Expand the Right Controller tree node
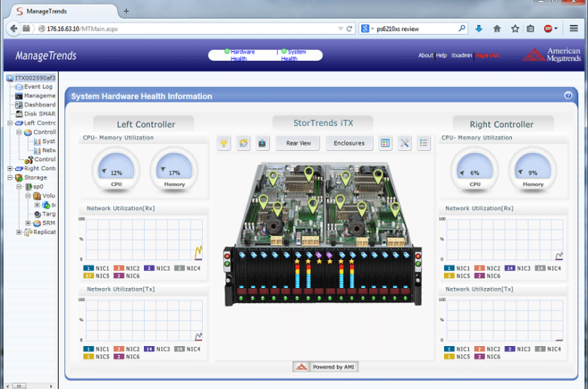 click(x=10, y=168)
